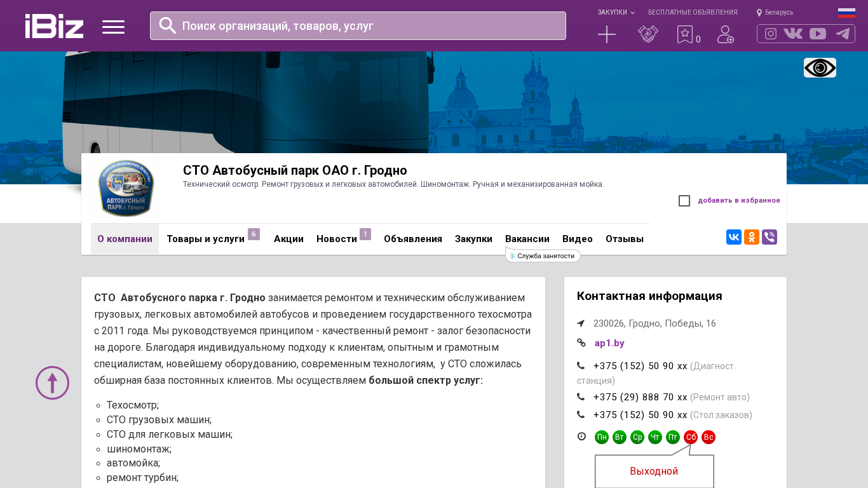Image resolution: width=868 pixels, height=488 pixels.
Task: Open the YouTube channel icon
Action: pos(818,34)
